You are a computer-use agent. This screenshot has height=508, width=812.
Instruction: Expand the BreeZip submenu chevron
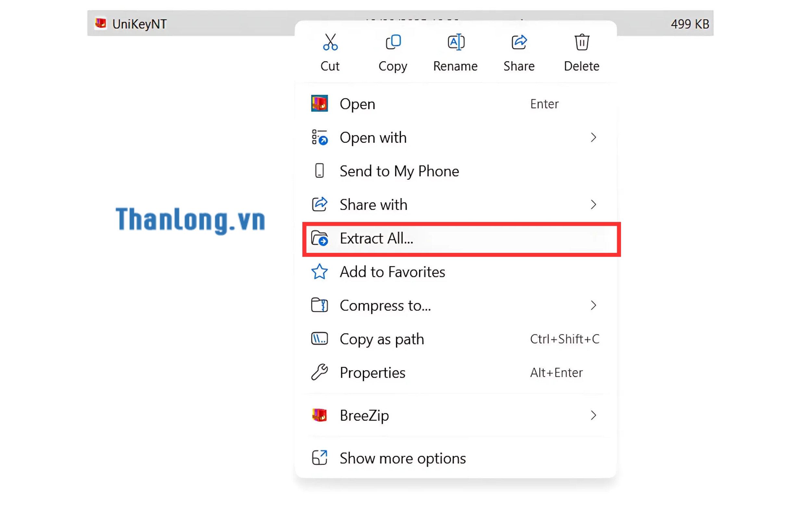[593, 415]
